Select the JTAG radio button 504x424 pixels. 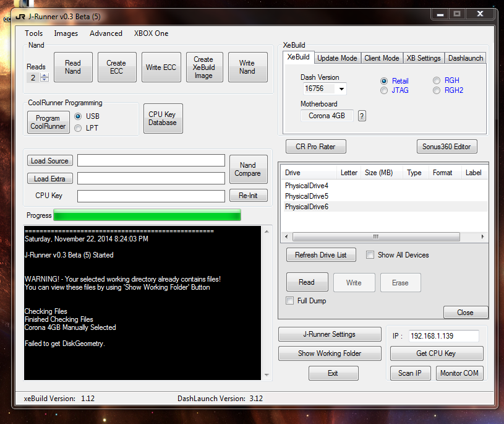tap(384, 91)
